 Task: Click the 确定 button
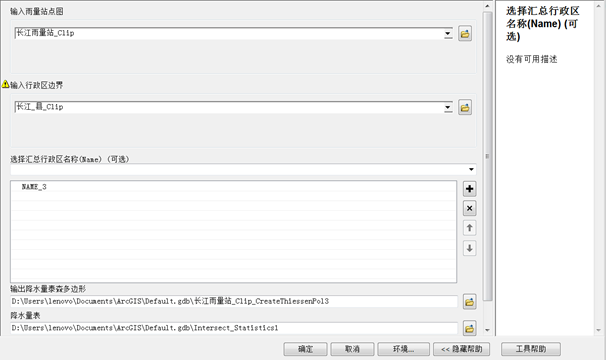pos(305,349)
